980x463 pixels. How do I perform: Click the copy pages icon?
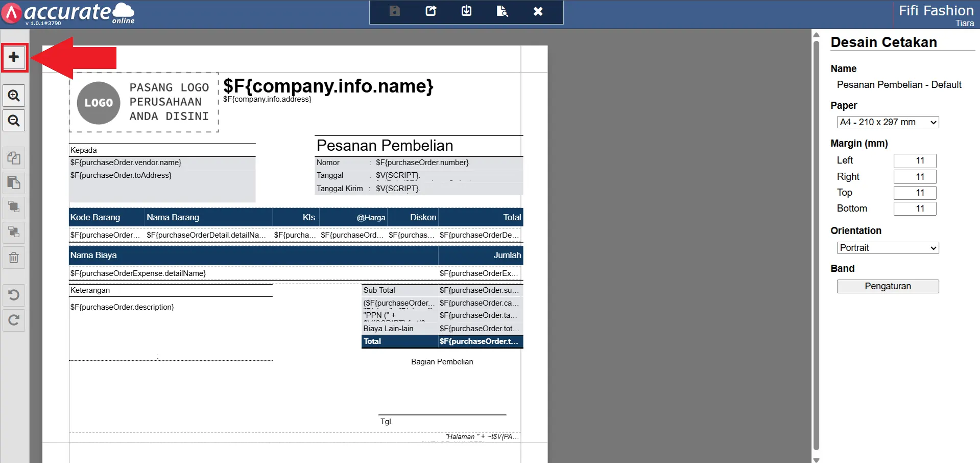pos(14,157)
